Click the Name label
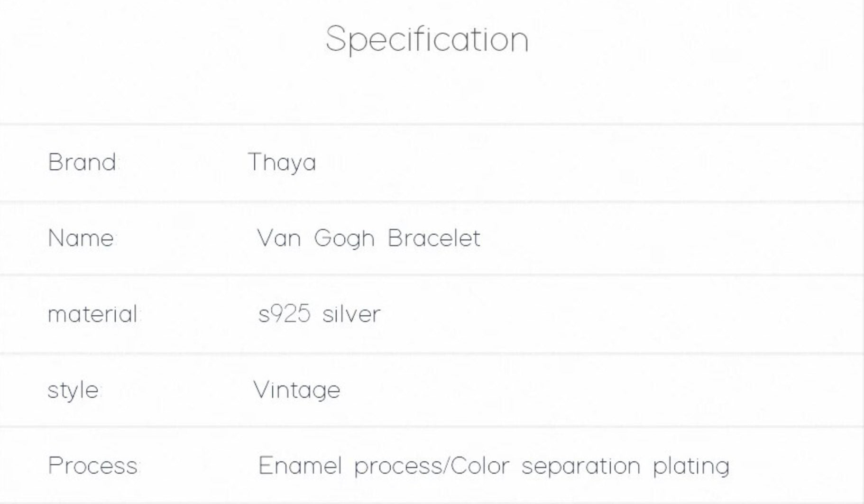The width and height of the screenshot is (864, 504). click(82, 238)
